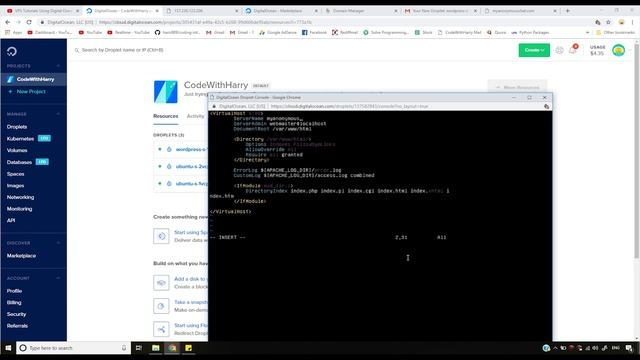Click New Project in the sidebar
Screen dimensions: 640x360
click(x=27, y=91)
